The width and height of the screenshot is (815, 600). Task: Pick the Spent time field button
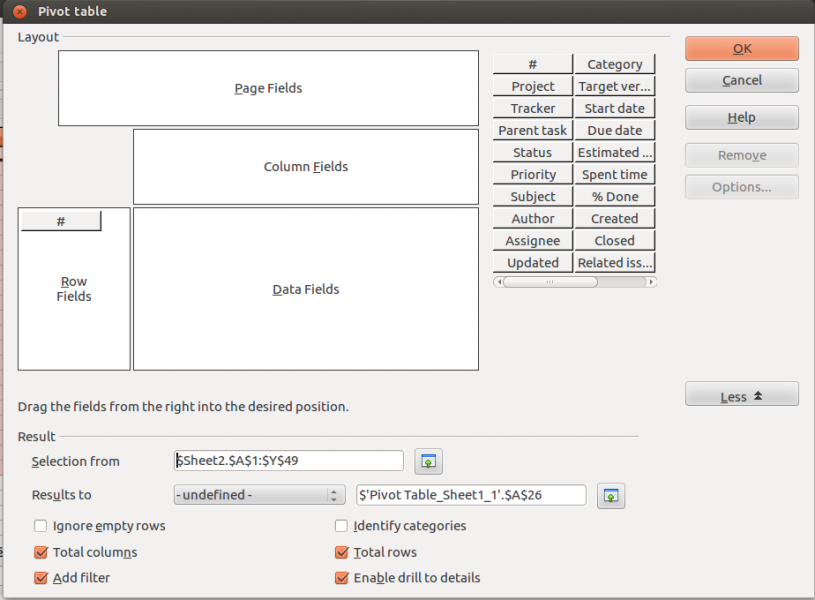[x=614, y=174]
